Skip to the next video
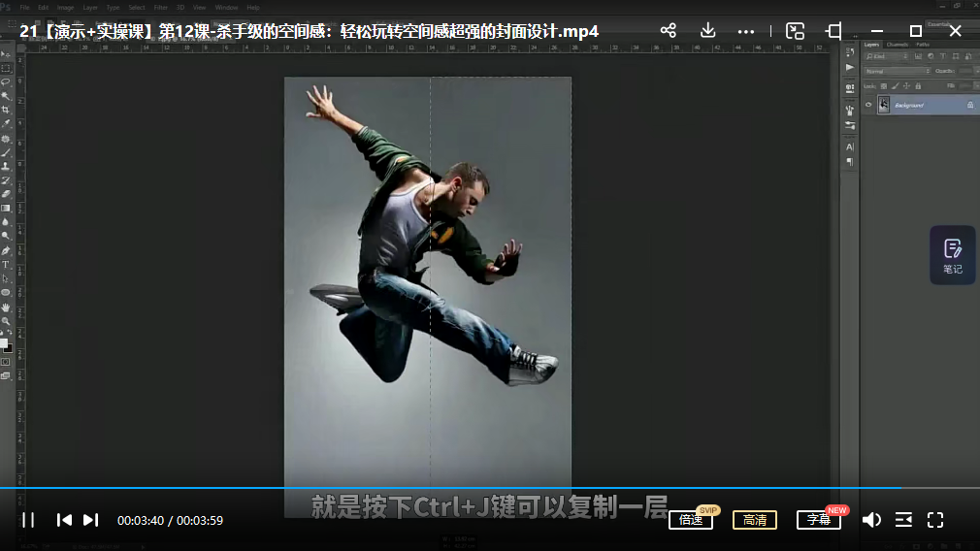 coord(90,520)
